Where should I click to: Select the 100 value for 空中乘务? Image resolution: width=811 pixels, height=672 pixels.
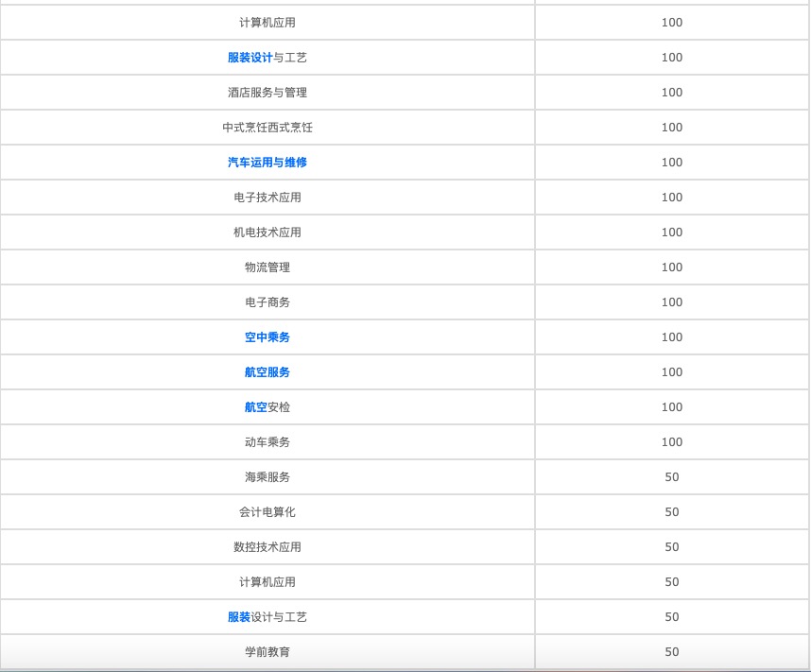672,337
